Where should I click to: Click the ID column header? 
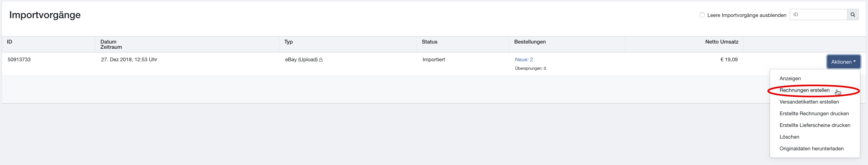9,42
